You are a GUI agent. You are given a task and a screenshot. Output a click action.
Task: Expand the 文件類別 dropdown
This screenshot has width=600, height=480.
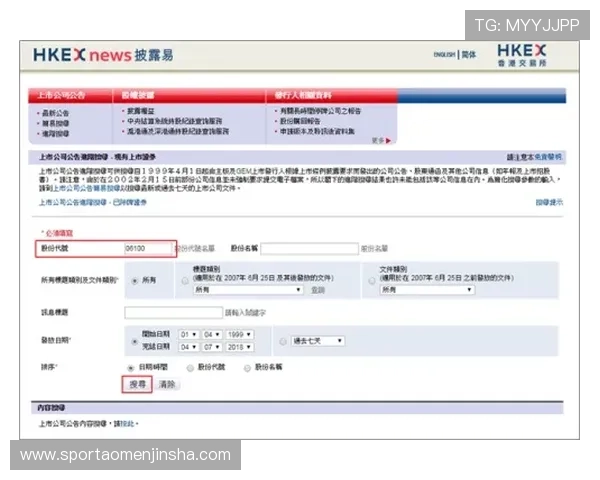(427, 290)
